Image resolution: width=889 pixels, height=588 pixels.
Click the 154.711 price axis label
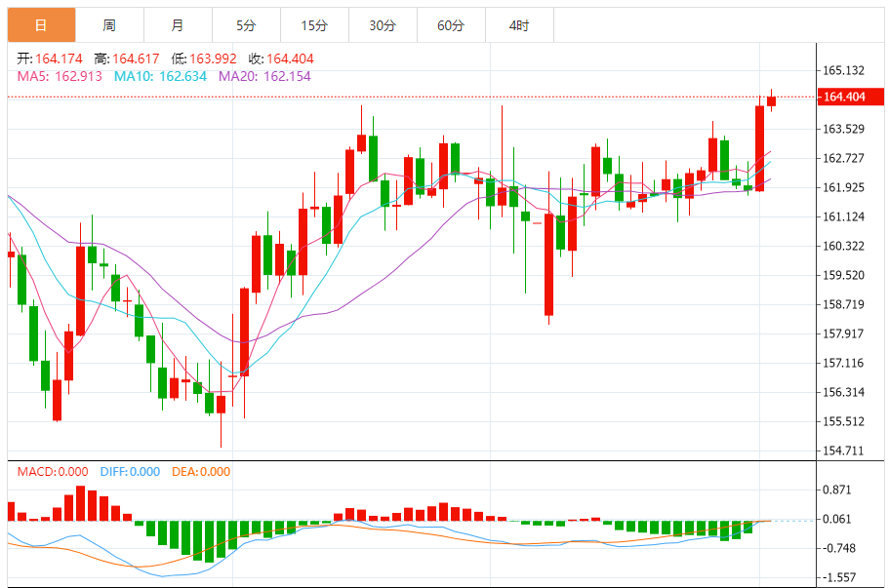tap(844, 451)
